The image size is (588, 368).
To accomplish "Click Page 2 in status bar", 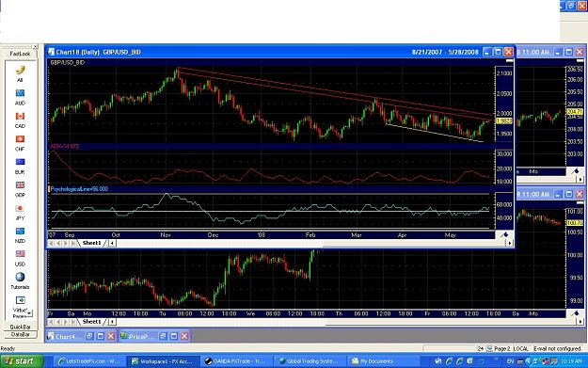I will click(502, 348).
